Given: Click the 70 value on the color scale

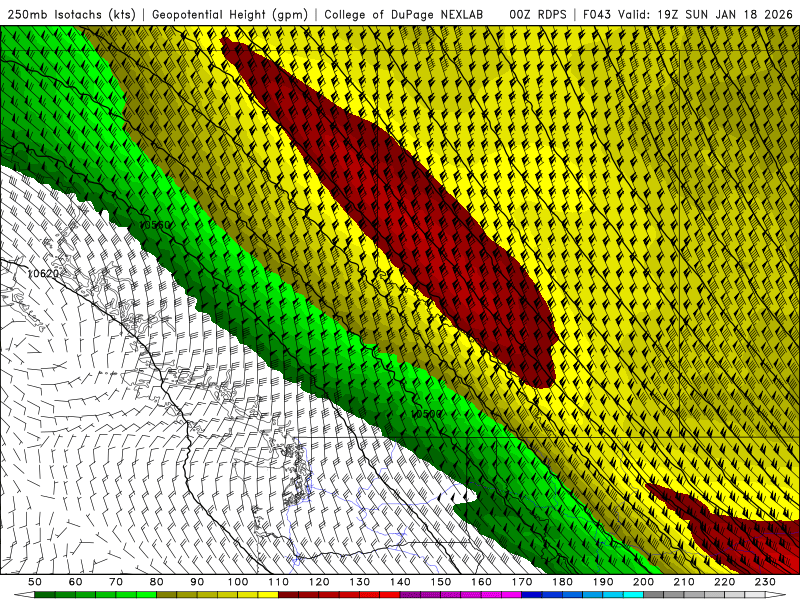Looking at the screenshot, I should 116,582.
